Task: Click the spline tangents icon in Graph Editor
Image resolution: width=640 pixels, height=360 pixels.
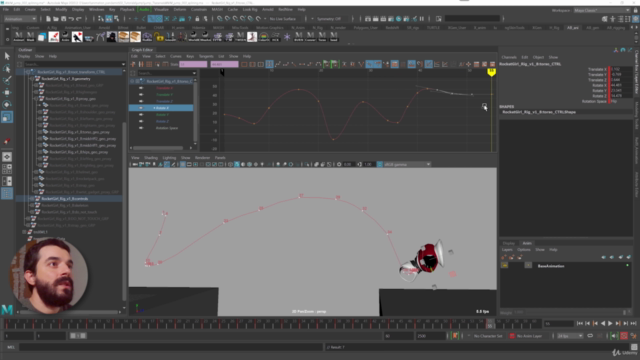Action: 278,64
